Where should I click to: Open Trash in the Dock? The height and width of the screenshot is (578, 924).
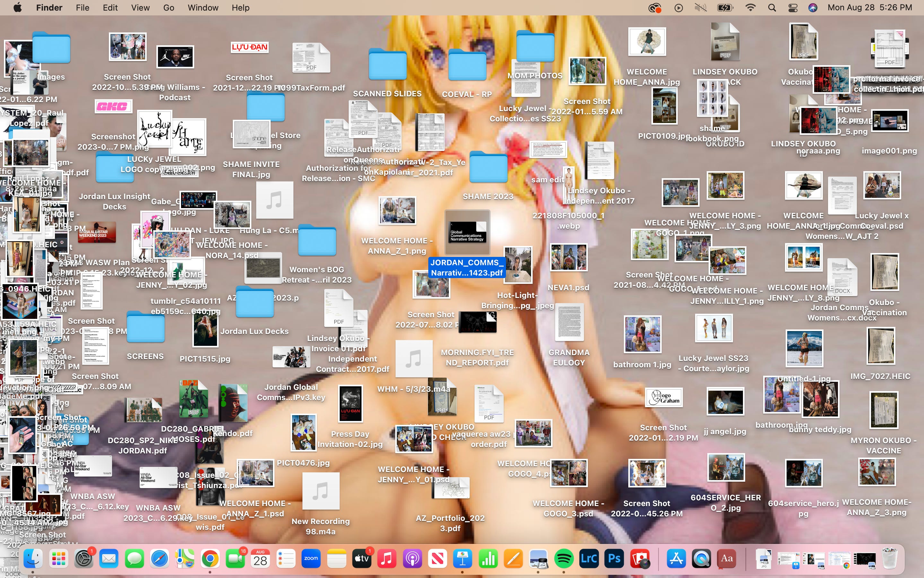[x=890, y=559]
